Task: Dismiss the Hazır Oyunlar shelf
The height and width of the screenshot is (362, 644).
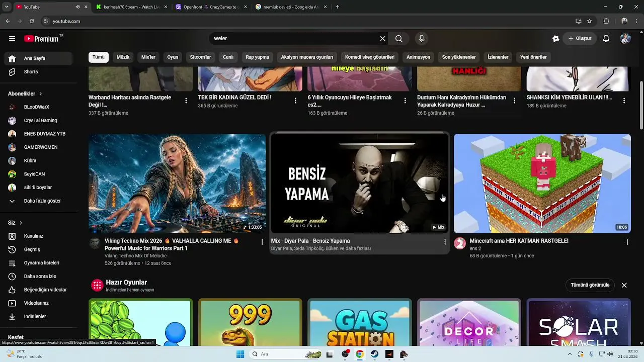Action: tap(624, 285)
